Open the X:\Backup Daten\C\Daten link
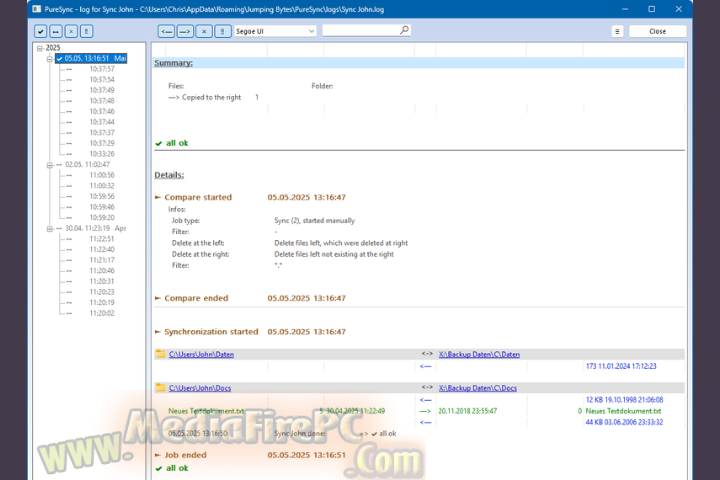The height and width of the screenshot is (480, 720). [479, 354]
